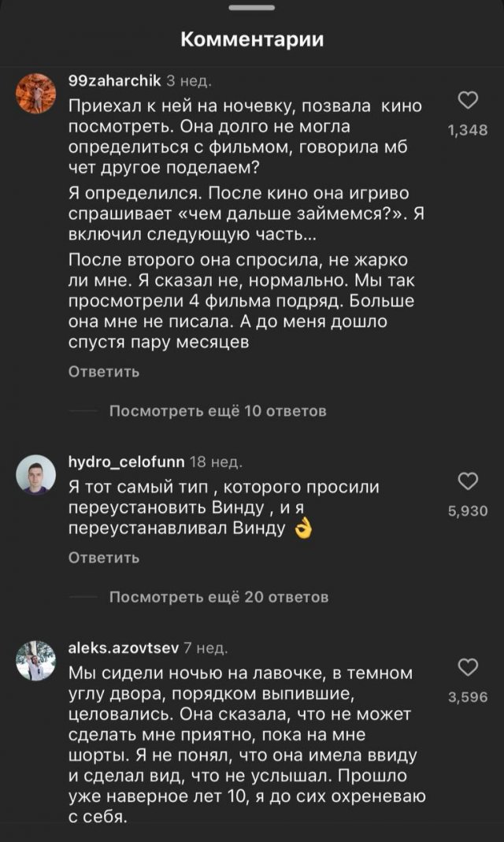Open aleks.azovtsev's profile avatar
The width and height of the screenshot is (504, 842).
36,660
